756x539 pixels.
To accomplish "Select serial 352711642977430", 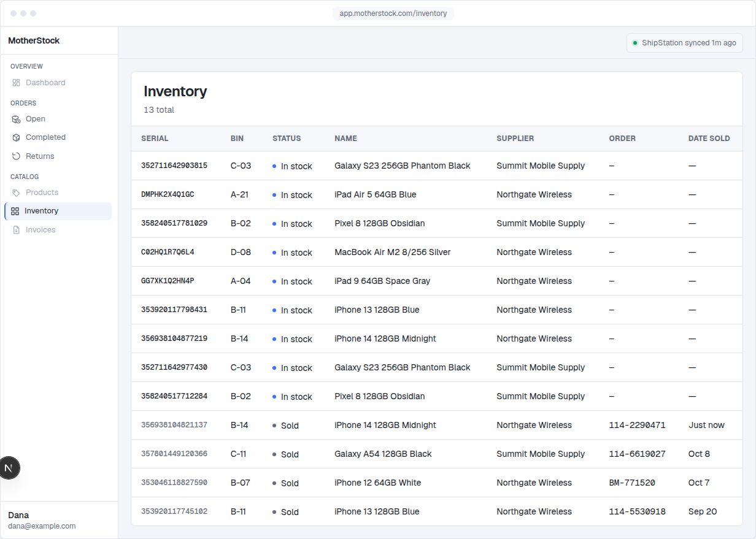I will click(174, 367).
